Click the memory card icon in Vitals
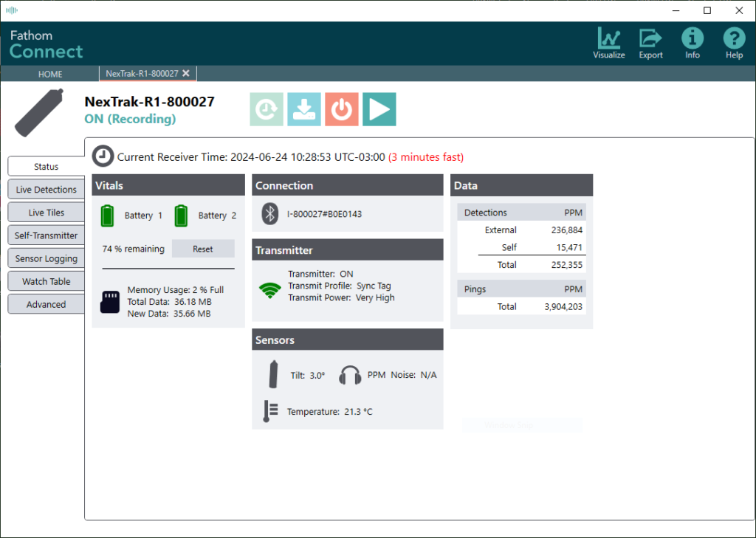Viewport: 756px width, 538px height. click(109, 302)
